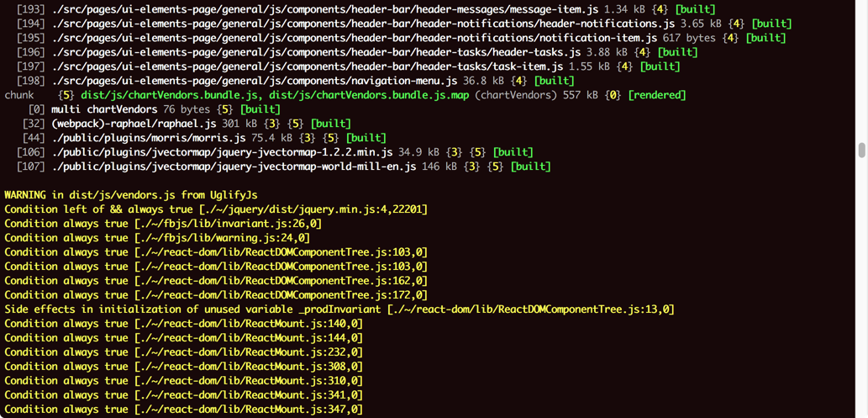Click the "557 kB" chunk size
868x418 pixels.
580,95
